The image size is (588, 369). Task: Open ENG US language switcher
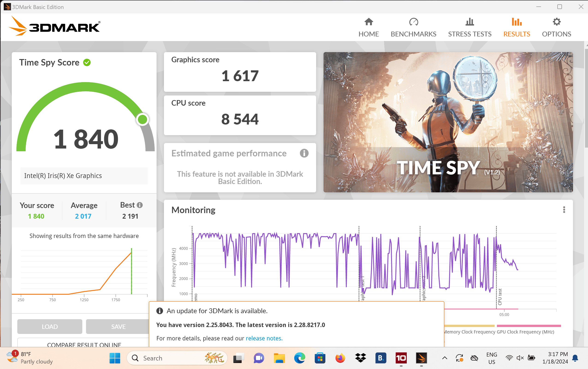click(x=492, y=358)
